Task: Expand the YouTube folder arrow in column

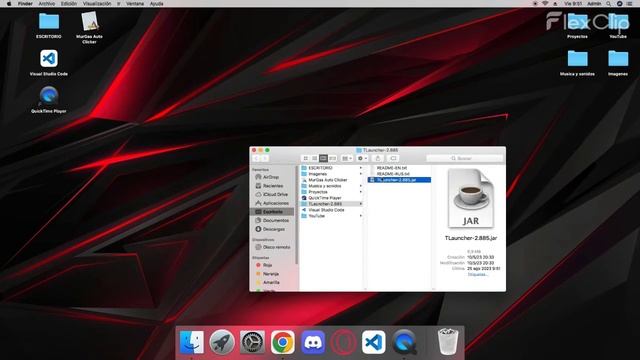Action: [x=360, y=216]
